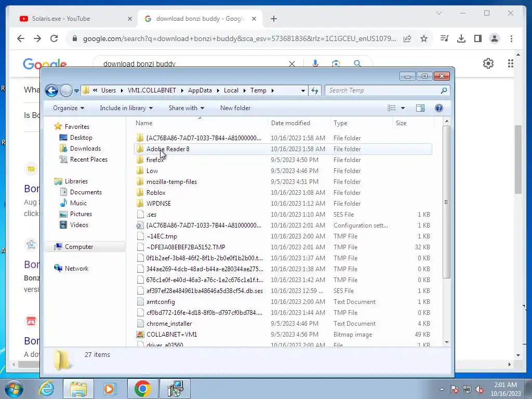Screen dimensions: 532x399
Task: Select Libraries in navigation pane
Action: 76,181
